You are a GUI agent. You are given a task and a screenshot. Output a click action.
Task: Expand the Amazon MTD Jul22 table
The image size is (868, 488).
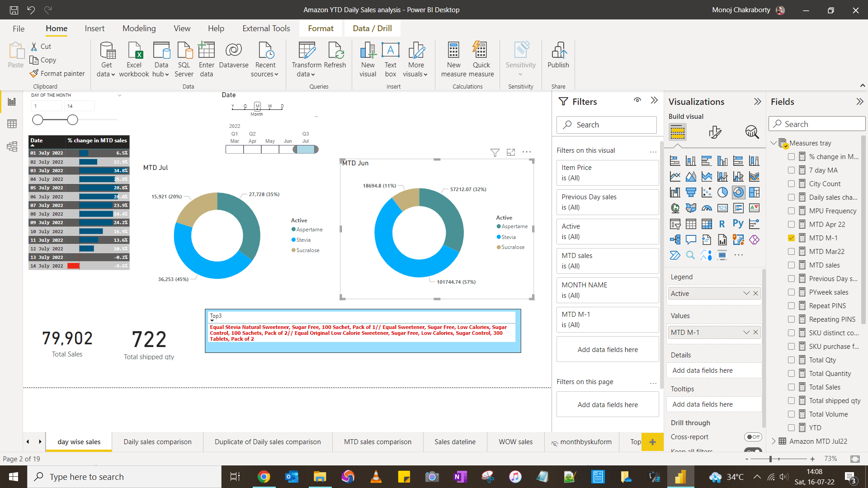coord(774,441)
